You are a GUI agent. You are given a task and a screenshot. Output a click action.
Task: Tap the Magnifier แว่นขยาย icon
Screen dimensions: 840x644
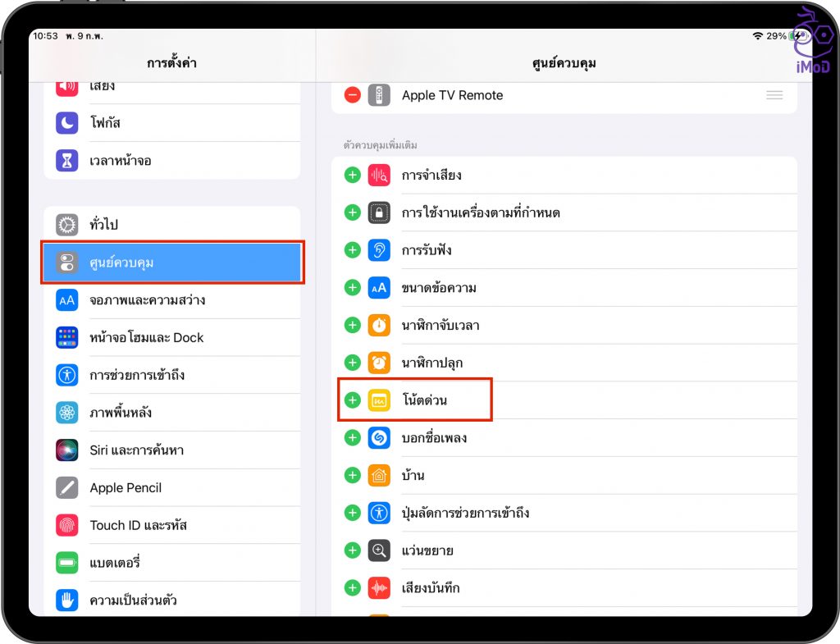pyautogui.click(x=379, y=550)
